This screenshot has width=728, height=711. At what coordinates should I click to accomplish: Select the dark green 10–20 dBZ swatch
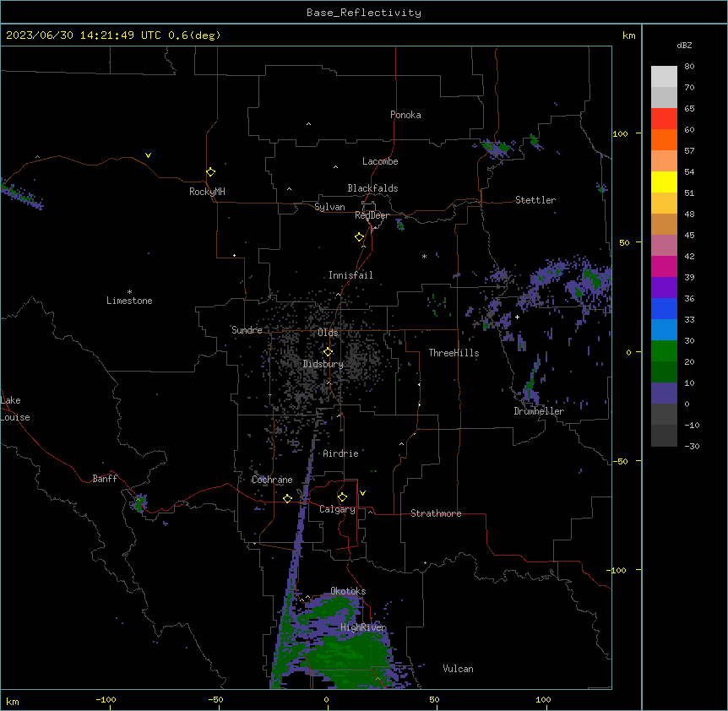(x=664, y=372)
